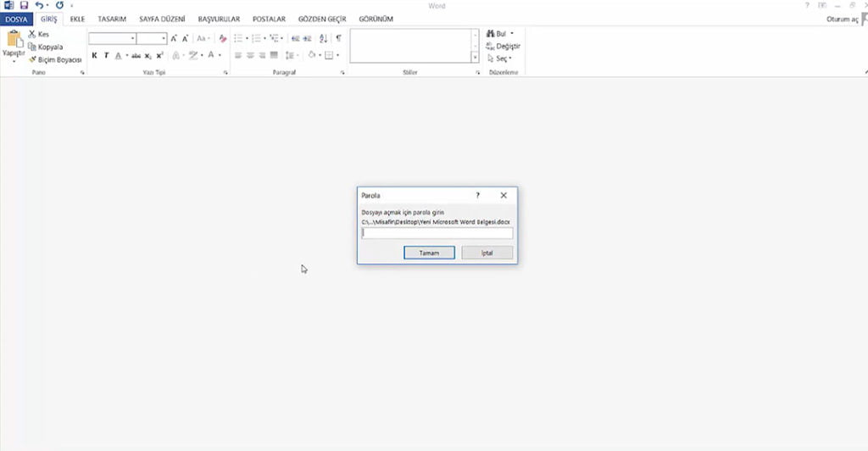
Task: Open the shading color fill bucket
Action: click(x=312, y=56)
